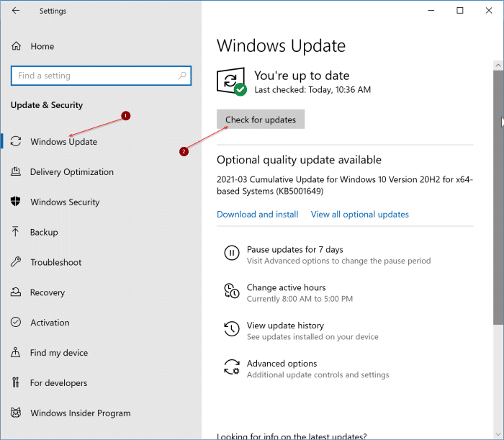Click the For developers tools icon
504x440 pixels.
15,382
